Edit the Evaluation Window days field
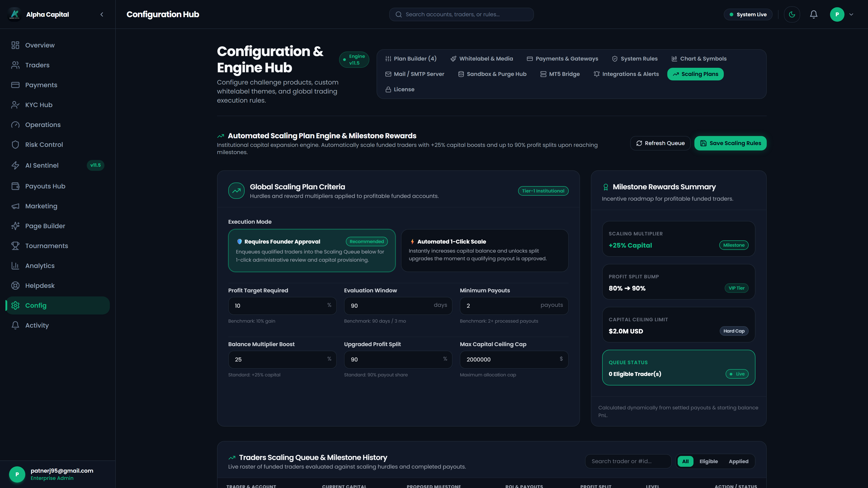This screenshot has height=488, width=868. click(x=398, y=306)
